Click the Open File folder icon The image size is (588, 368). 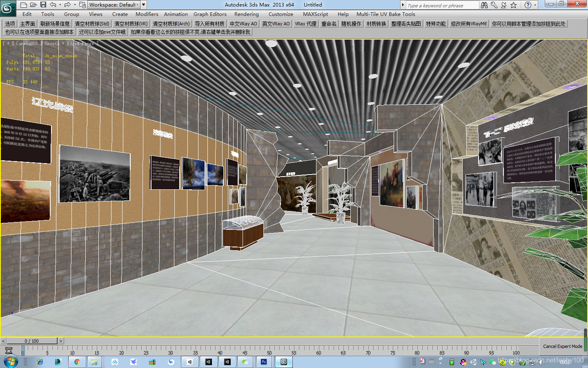(33, 5)
